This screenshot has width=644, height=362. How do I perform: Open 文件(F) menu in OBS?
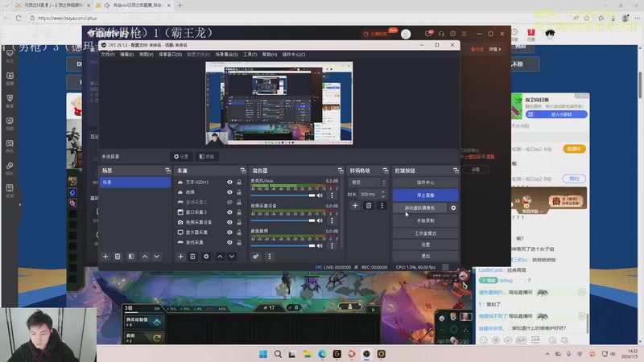[x=108, y=54]
